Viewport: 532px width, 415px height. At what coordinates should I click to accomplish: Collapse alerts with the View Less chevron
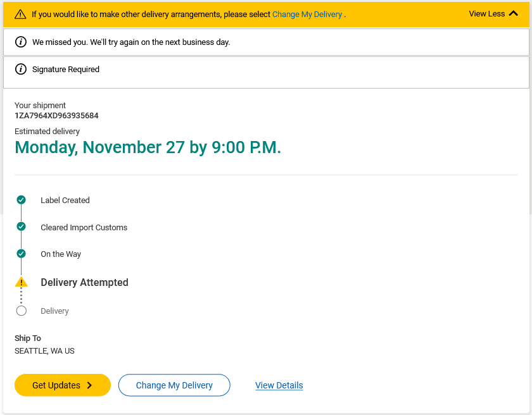pyautogui.click(x=514, y=13)
